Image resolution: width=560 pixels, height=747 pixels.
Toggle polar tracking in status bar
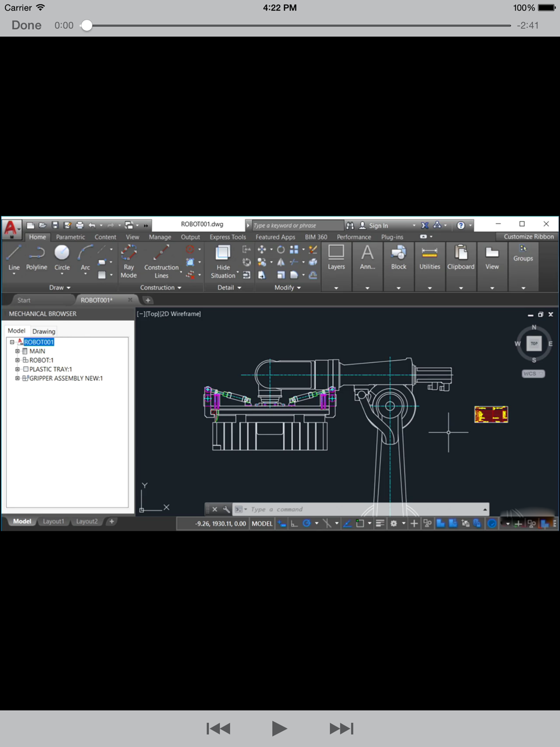click(x=306, y=524)
